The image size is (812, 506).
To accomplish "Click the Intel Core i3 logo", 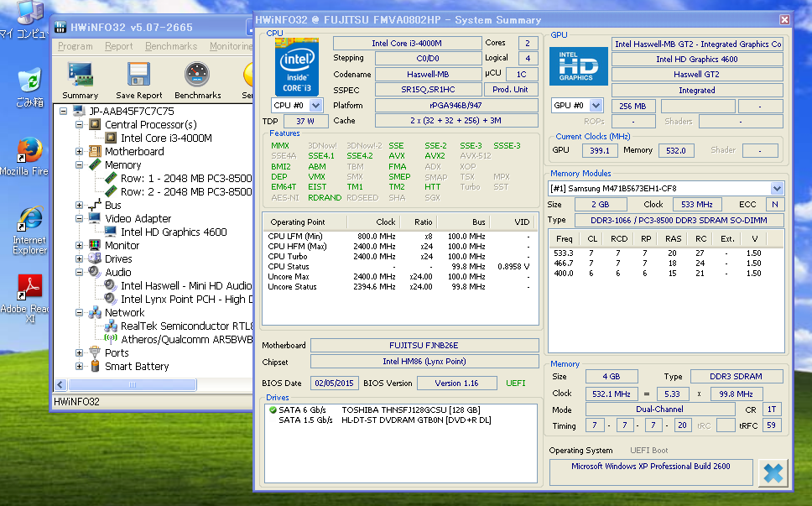I will coord(297,67).
